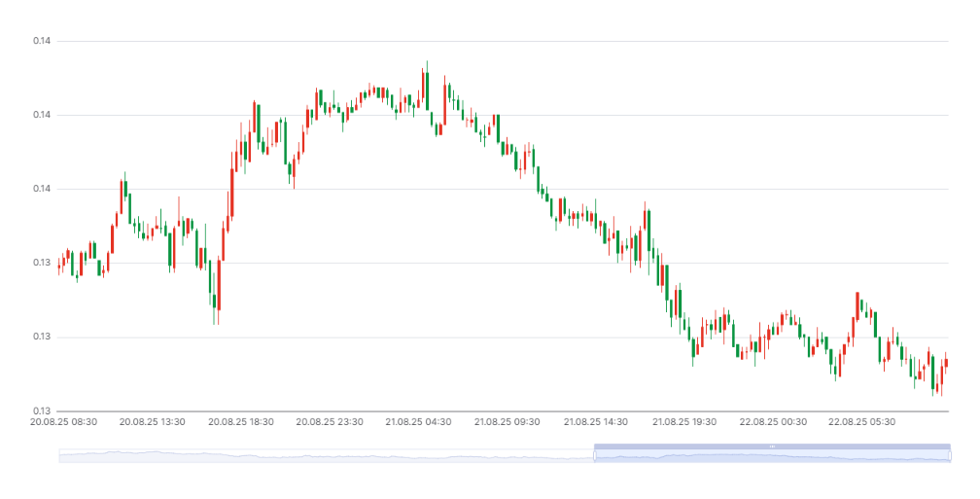Viewport: 980px width, 499px height.
Task: Click the 22.08.25 05:30 time axis label
Action: pyautogui.click(x=861, y=422)
